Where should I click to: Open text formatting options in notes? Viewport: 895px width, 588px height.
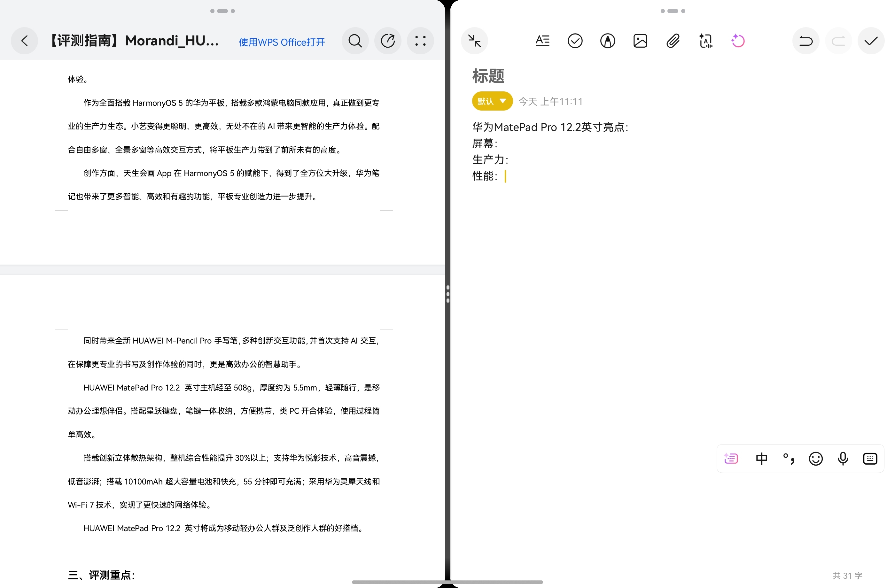pos(542,41)
